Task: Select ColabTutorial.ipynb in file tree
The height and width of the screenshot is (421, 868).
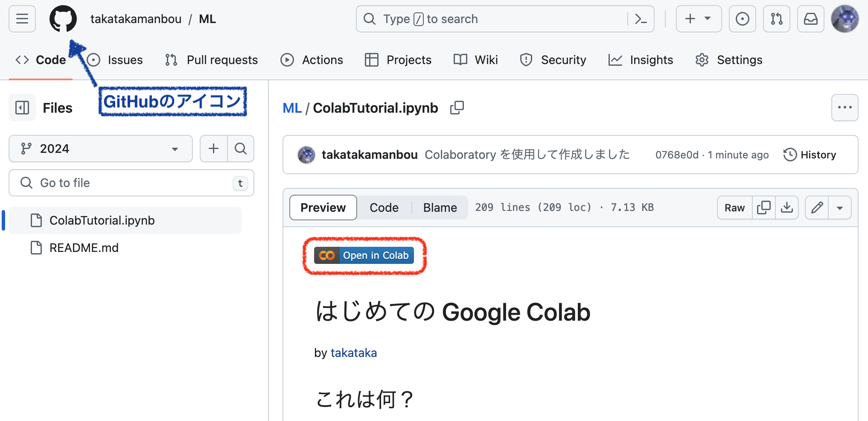Action: coord(125,220)
